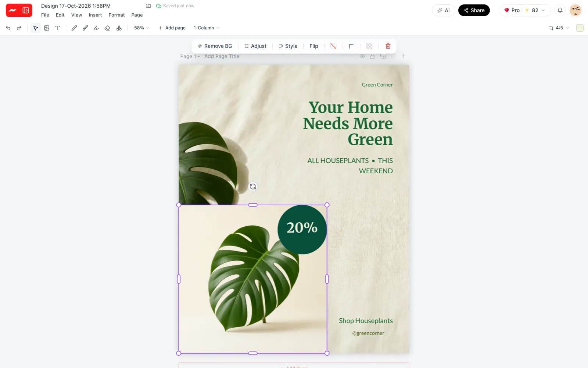588x368 pixels.
Task: Select the pointer selection tool
Action: click(36, 28)
